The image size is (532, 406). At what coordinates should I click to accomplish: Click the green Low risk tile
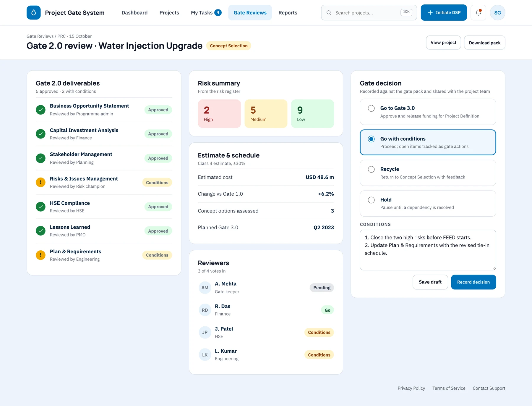point(312,114)
